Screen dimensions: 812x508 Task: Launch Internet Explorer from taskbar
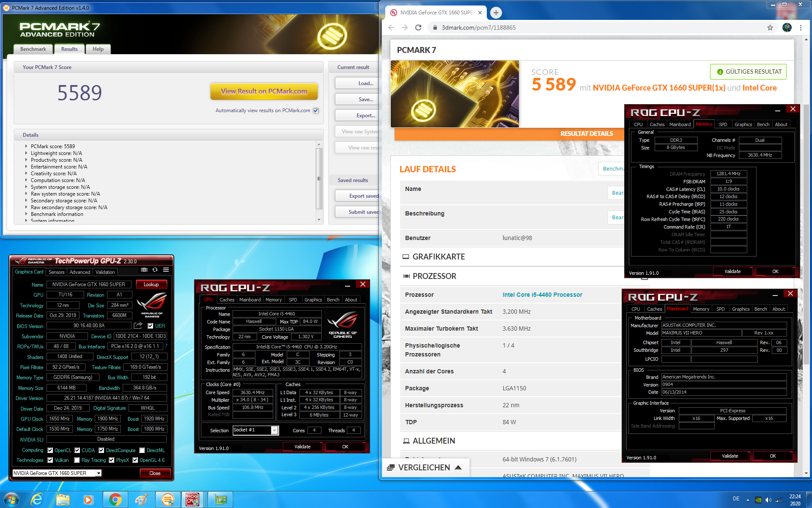(37, 500)
